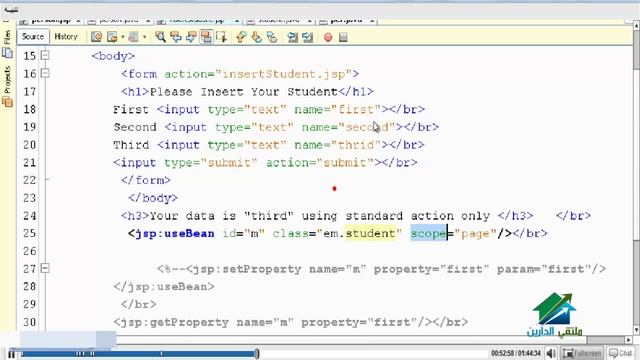640x360 pixels.
Task: Click horizontal scrollbar right arrow
Action: click(x=629, y=340)
